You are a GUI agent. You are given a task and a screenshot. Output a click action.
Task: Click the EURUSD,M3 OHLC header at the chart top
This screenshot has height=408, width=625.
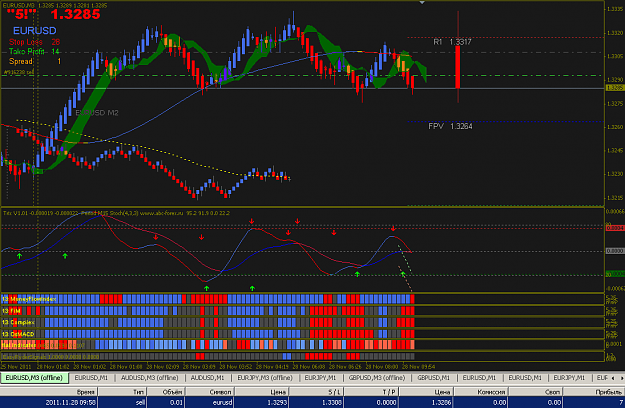[55, 6]
